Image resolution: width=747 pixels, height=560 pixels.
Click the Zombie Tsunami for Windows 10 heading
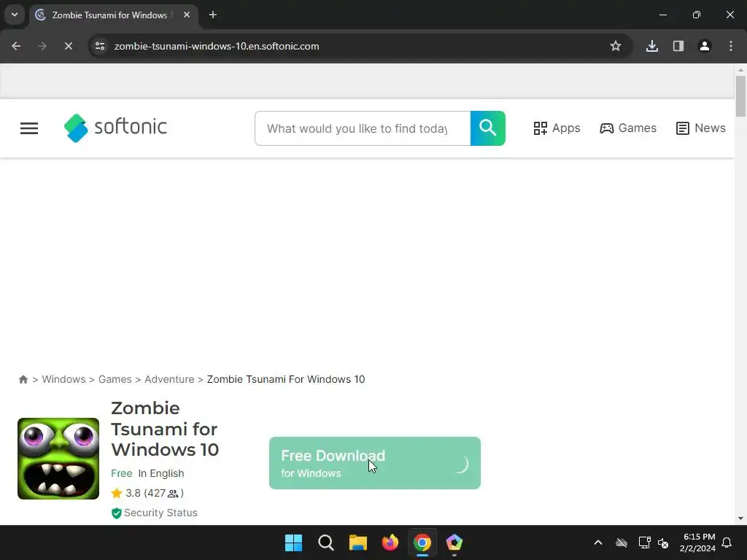pos(165,429)
